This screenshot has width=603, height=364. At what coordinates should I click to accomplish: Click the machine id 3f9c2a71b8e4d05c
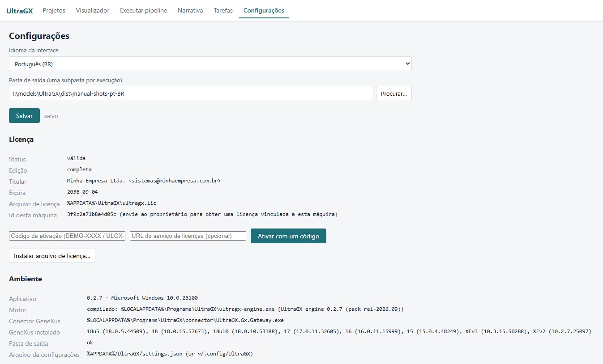[x=92, y=214]
